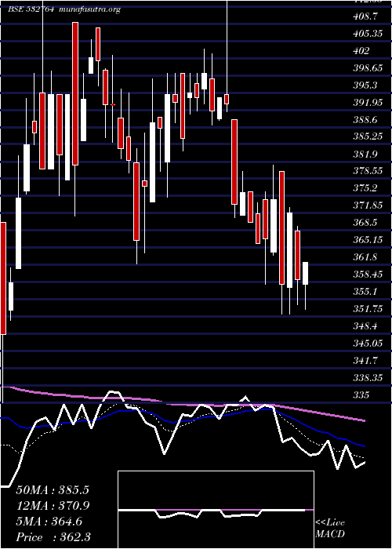Click the '12MA : 370.9' indicator readout

pos(53,506)
